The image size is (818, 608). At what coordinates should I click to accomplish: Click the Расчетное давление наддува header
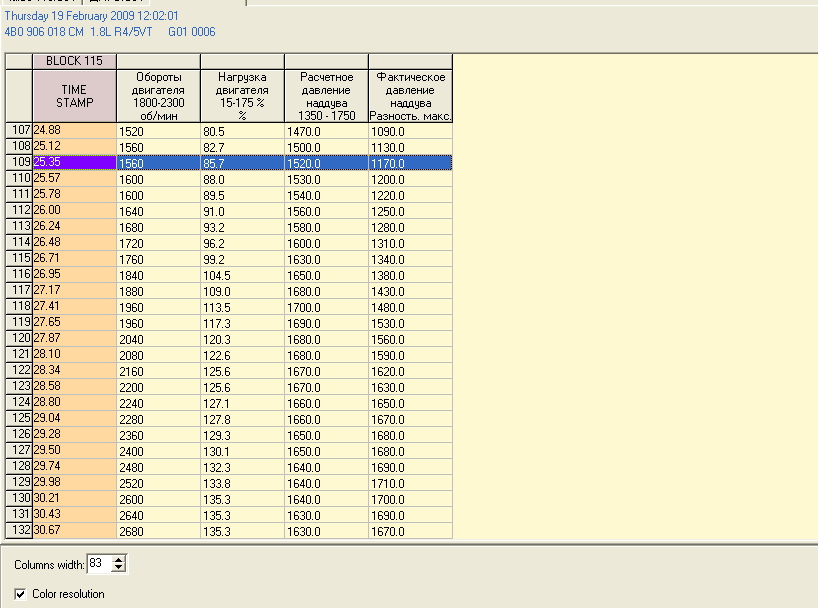pyautogui.click(x=327, y=96)
